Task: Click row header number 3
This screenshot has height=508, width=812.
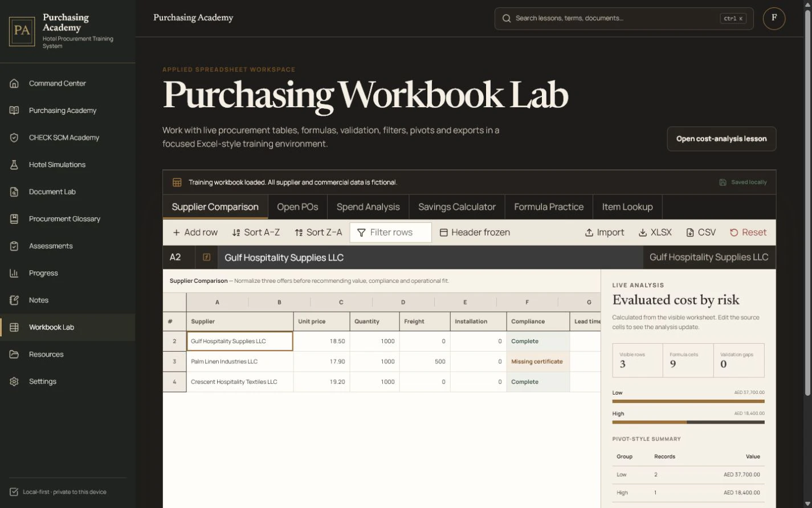Action: pyautogui.click(x=174, y=361)
